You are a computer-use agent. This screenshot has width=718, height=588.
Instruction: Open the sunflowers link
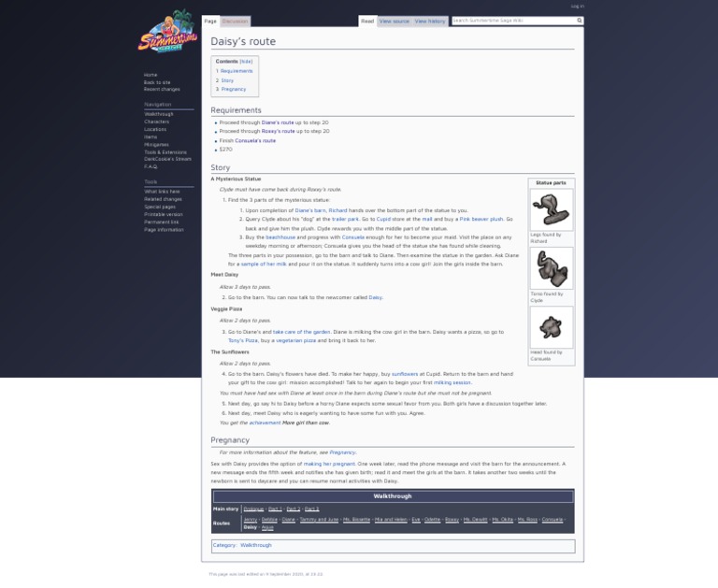[404, 374]
